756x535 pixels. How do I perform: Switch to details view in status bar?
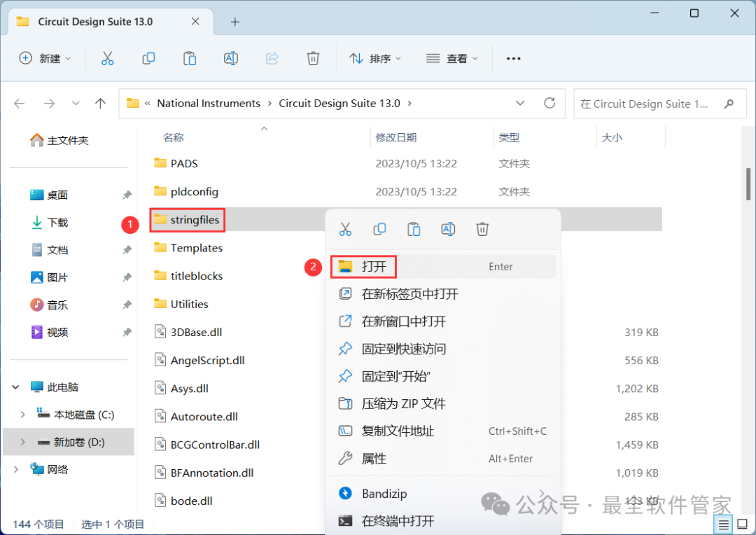[x=723, y=524]
